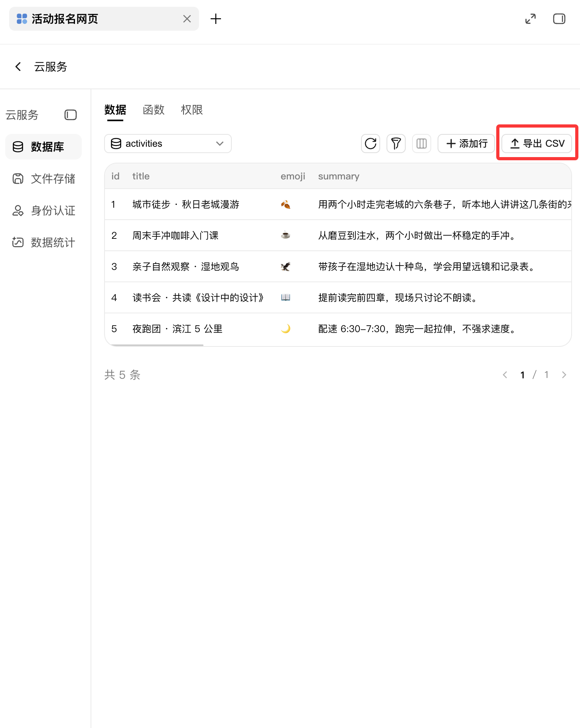580x728 pixels.
Task: Click the summary starting 用两个小时走完老城
Action: 445,205
